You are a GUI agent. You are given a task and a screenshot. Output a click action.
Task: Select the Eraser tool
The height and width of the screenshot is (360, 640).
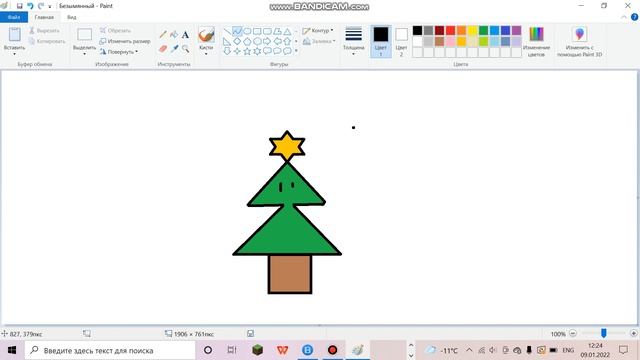163,49
